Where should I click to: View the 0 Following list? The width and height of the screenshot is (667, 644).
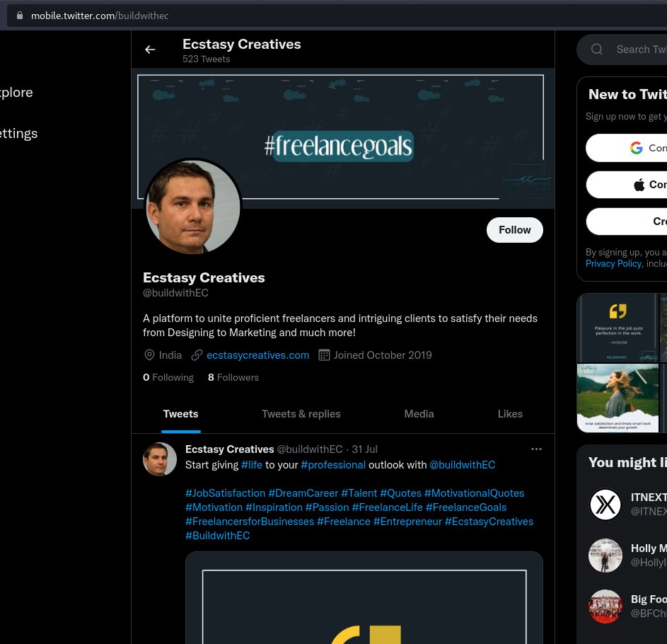tap(168, 377)
